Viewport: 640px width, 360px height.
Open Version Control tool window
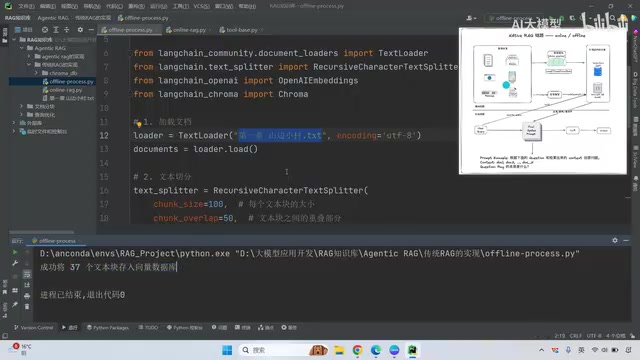point(34,327)
